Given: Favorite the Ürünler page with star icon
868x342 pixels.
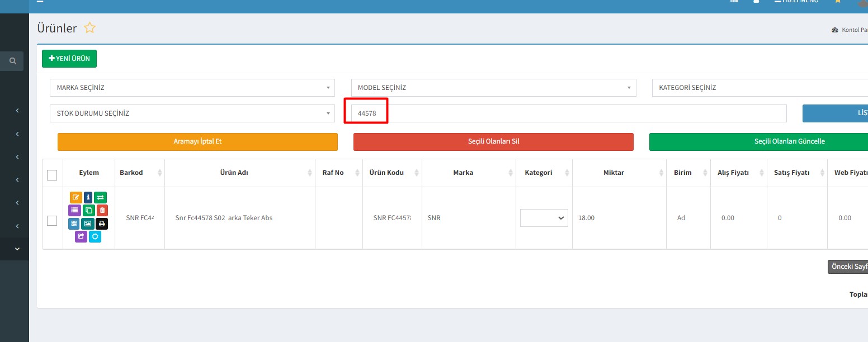Looking at the screenshot, I should pos(89,28).
